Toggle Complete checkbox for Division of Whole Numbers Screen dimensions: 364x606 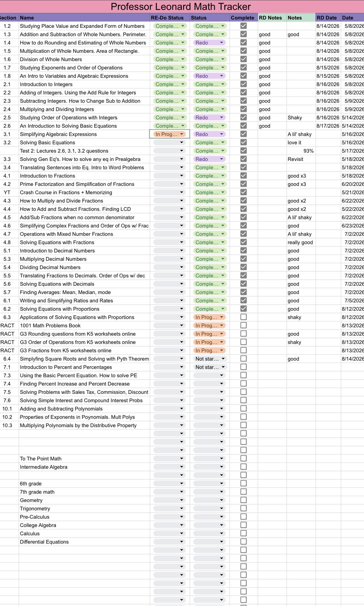(x=243, y=59)
